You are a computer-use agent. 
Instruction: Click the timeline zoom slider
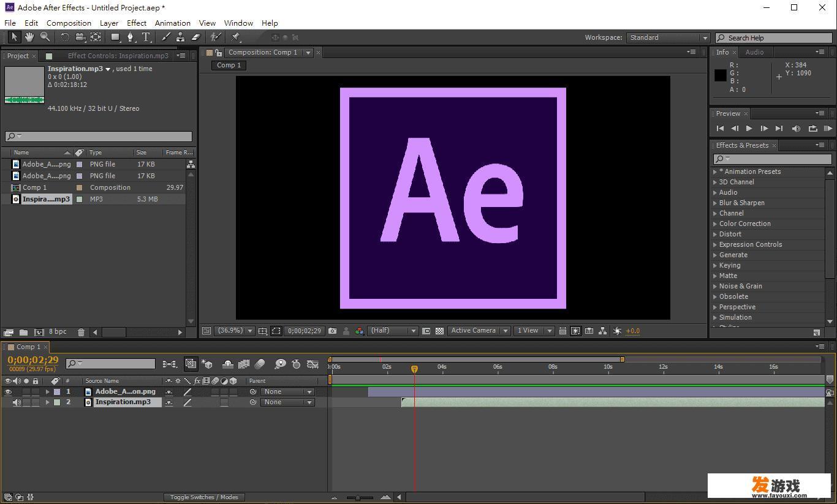pos(358,497)
